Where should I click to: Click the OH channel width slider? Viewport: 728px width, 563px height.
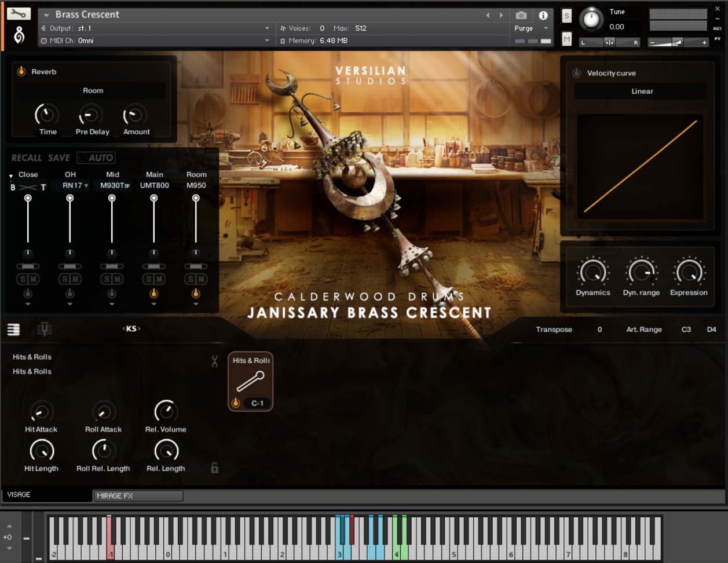[x=69, y=266]
